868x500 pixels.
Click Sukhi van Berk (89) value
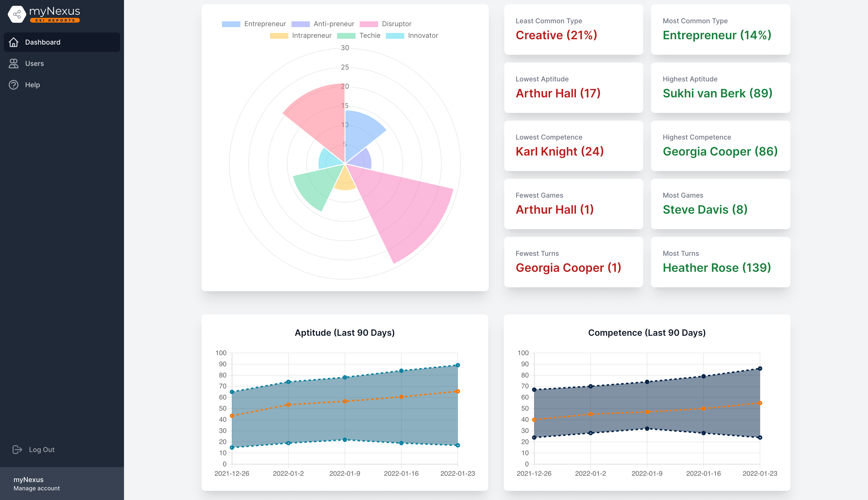tap(717, 93)
